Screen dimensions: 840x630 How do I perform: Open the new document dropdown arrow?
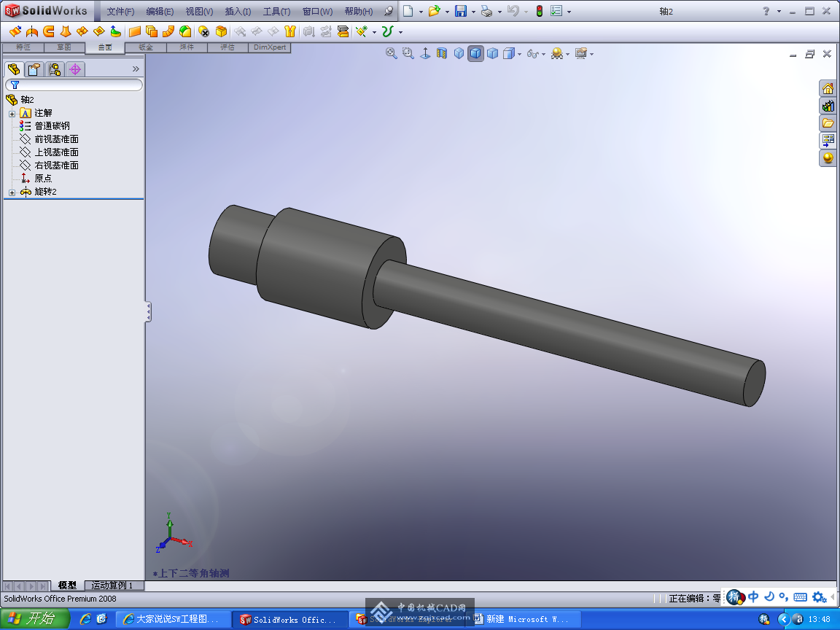pos(421,11)
